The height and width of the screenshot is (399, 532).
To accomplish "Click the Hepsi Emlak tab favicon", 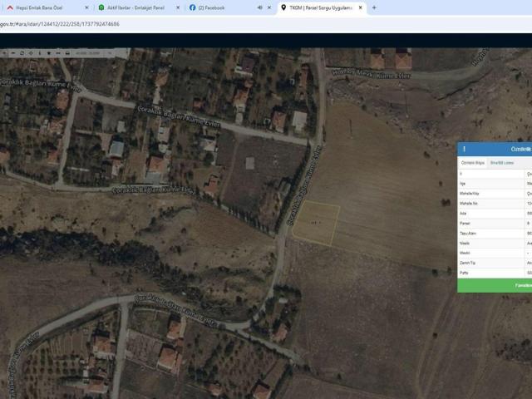I will coord(10,7).
